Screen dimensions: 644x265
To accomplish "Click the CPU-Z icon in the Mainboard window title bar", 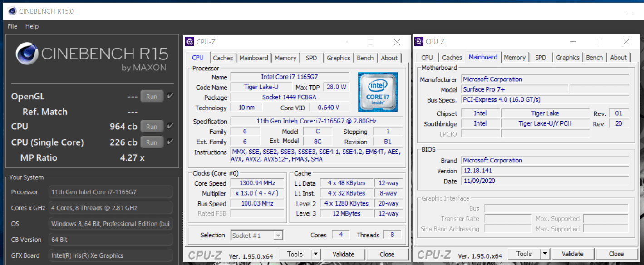I will (419, 42).
